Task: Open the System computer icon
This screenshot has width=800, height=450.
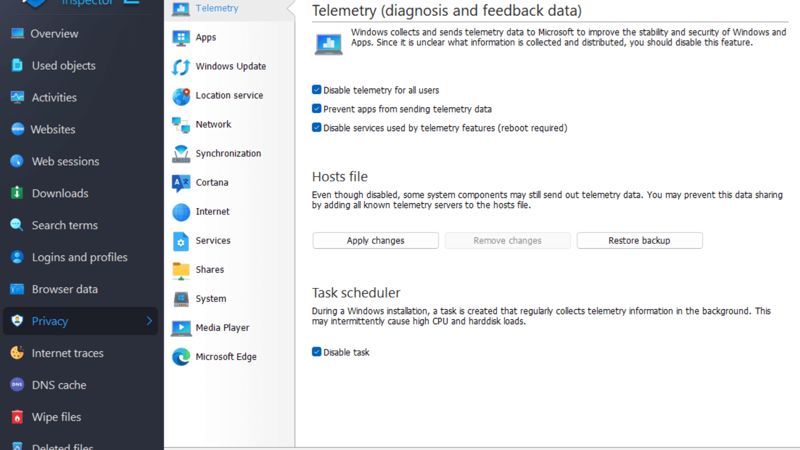Action: pyautogui.click(x=181, y=299)
